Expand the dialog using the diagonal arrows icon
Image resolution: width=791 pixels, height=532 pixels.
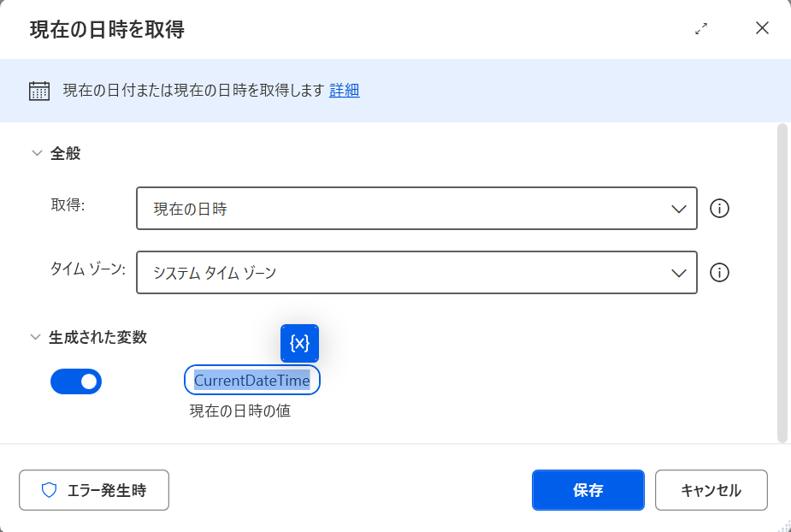point(701,27)
